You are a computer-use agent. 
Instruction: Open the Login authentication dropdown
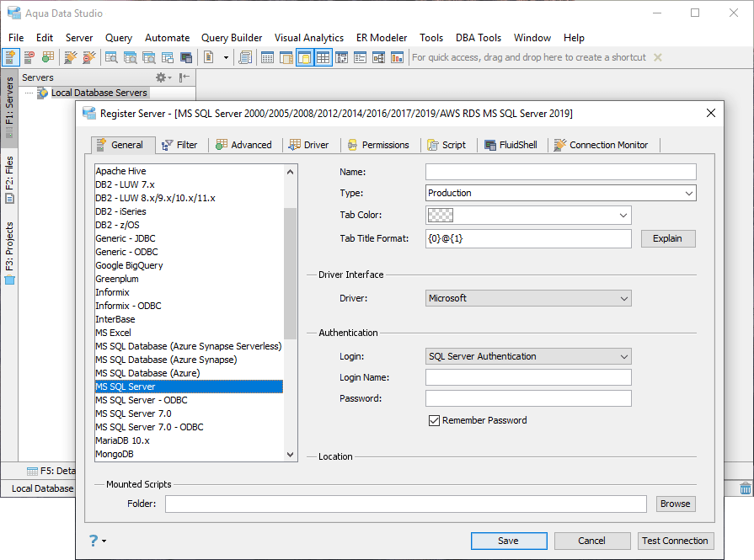[528, 356]
